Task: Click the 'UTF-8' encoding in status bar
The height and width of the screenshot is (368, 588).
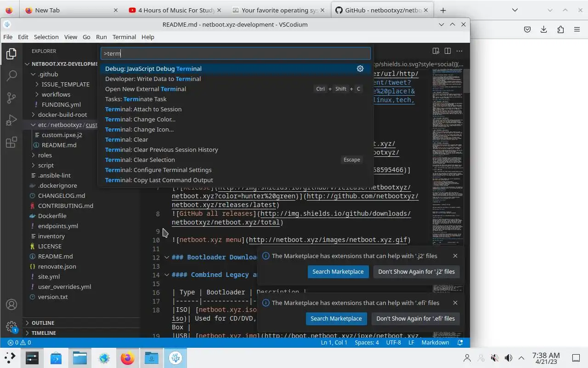Action: 394,342
